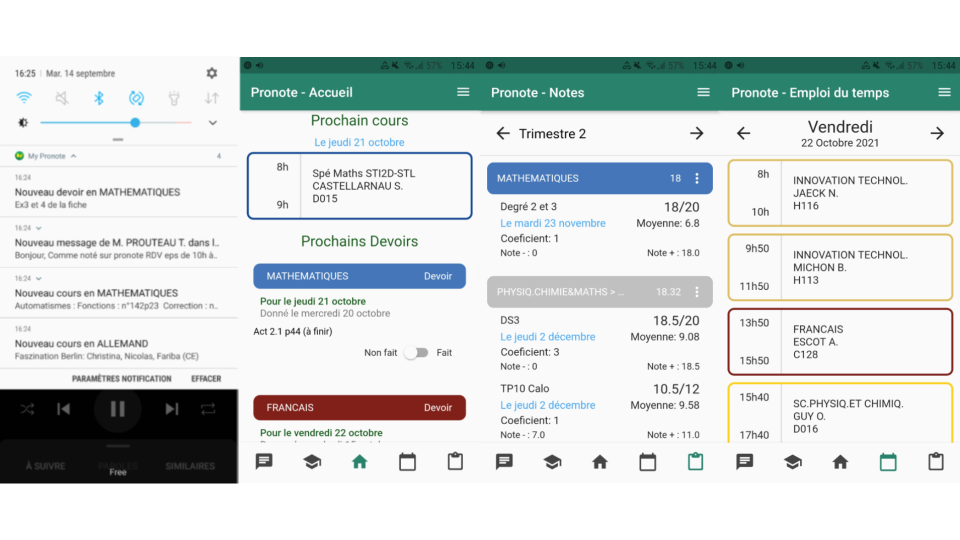Expand the quick settings panel chevron
The width and height of the screenshot is (960, 540).
(212, 123)
